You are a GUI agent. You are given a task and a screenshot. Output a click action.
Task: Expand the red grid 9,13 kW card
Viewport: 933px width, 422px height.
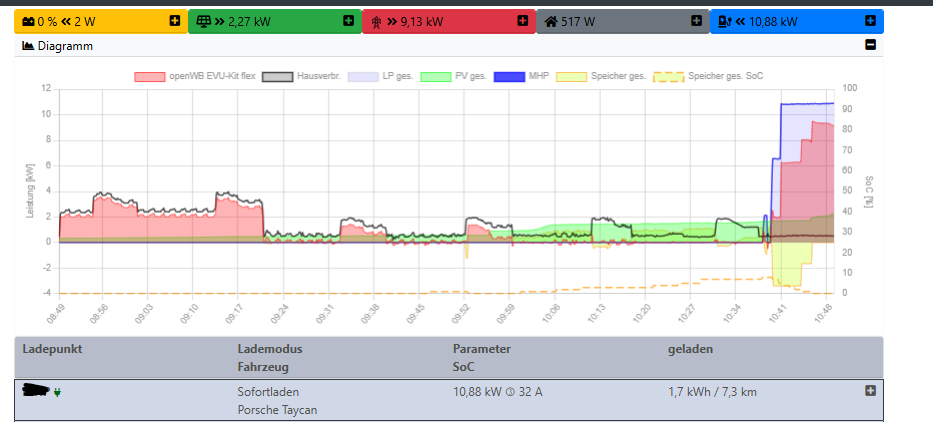pos(522,21)
